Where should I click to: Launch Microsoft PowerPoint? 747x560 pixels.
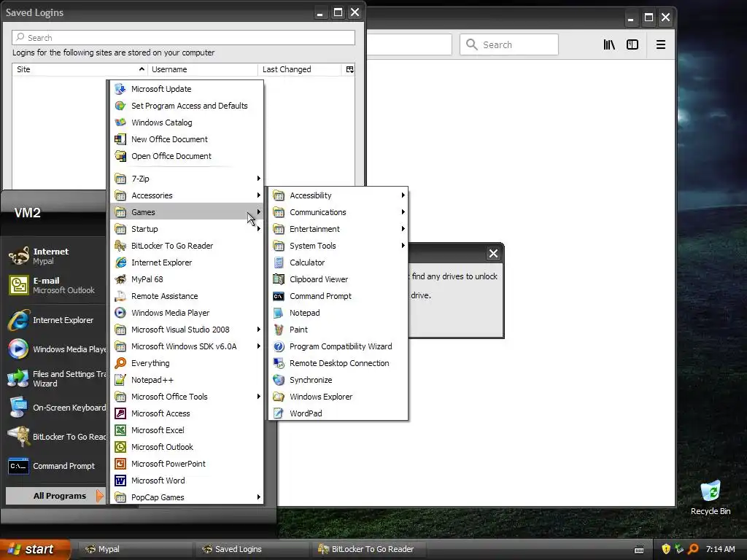(187, 463)
